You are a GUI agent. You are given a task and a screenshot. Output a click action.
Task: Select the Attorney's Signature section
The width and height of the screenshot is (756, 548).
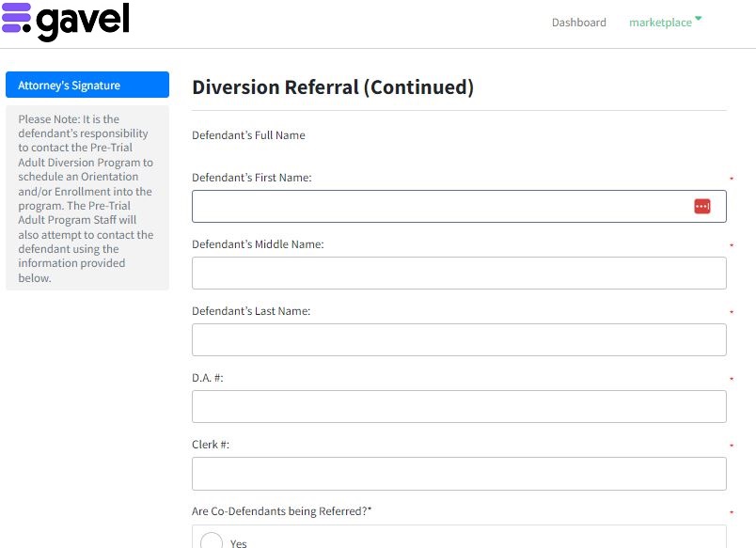click(x=87, y=85)
